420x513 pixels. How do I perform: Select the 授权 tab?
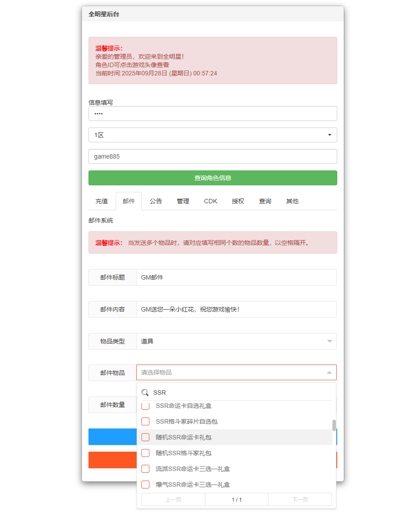click(238, 201)
